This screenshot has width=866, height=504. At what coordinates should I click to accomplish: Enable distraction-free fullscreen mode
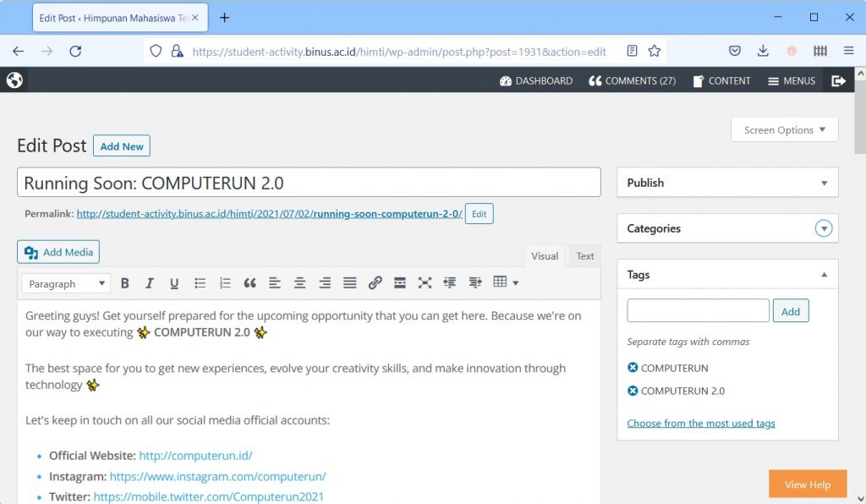tap(425, 283)
